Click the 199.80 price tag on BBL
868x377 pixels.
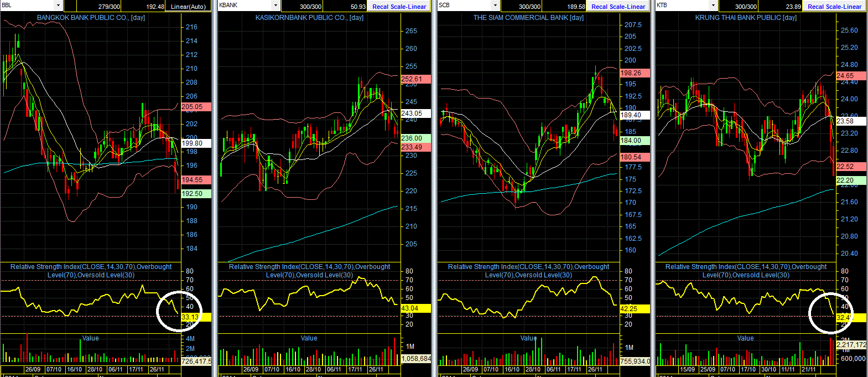196,143
